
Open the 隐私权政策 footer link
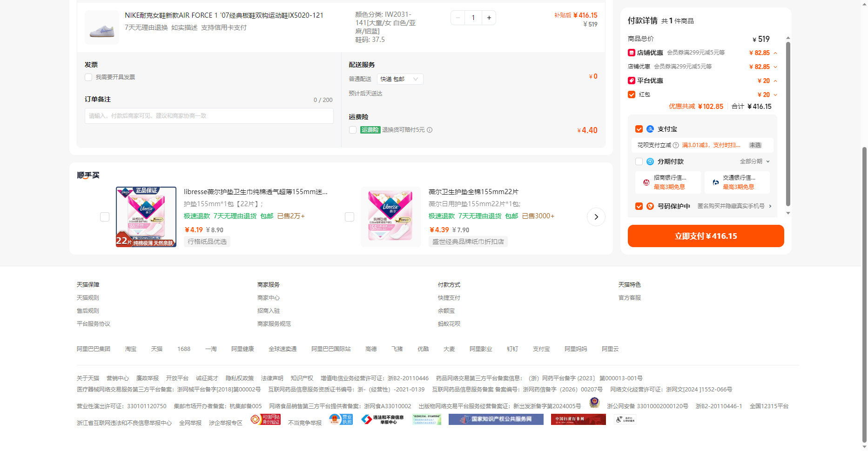(240, 378)
